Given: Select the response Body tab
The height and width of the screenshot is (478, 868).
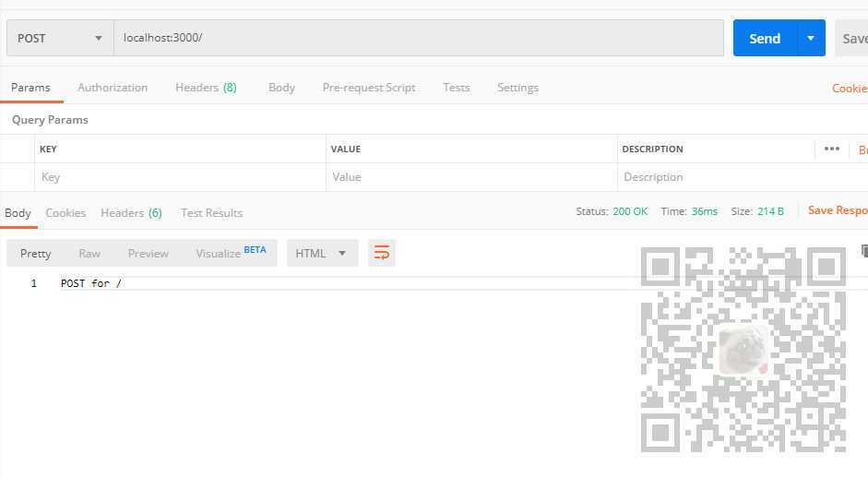Looking at the screenshot, I should [x=18, y=212].
